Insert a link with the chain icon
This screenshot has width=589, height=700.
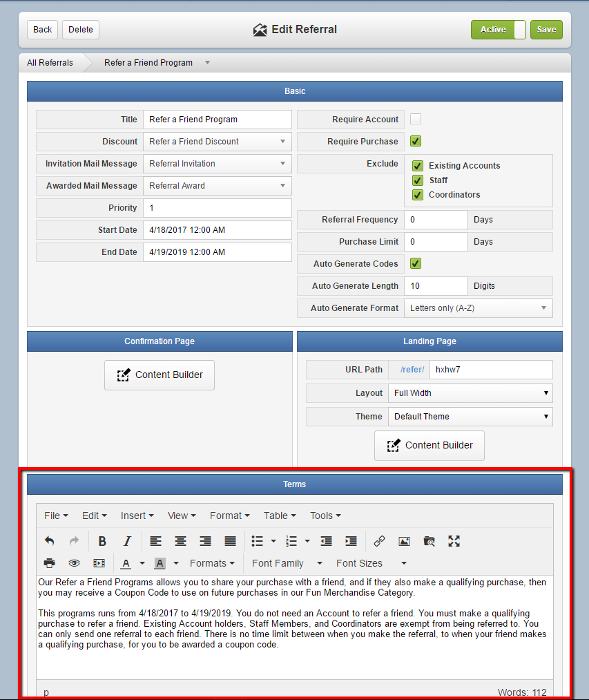click(379, 541)
